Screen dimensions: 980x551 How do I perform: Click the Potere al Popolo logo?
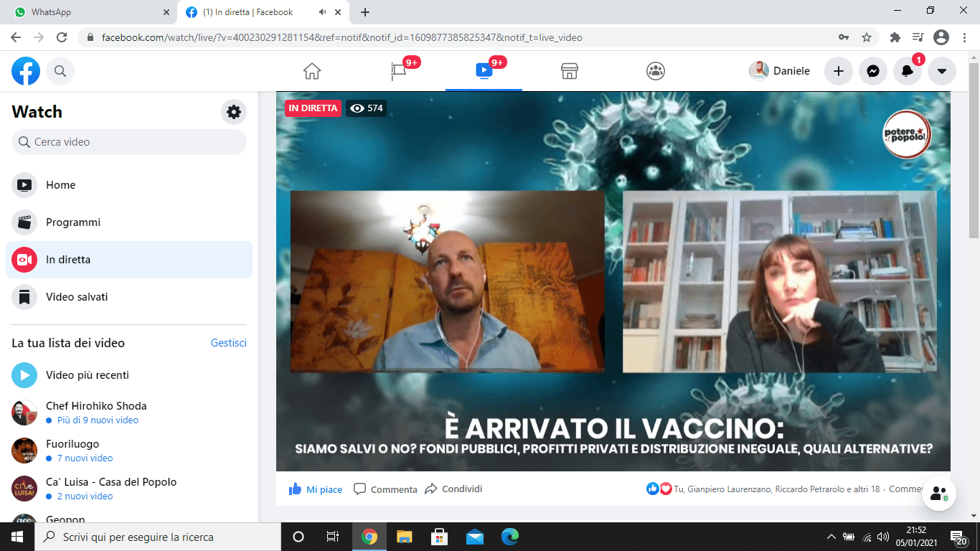coord(907,134)
